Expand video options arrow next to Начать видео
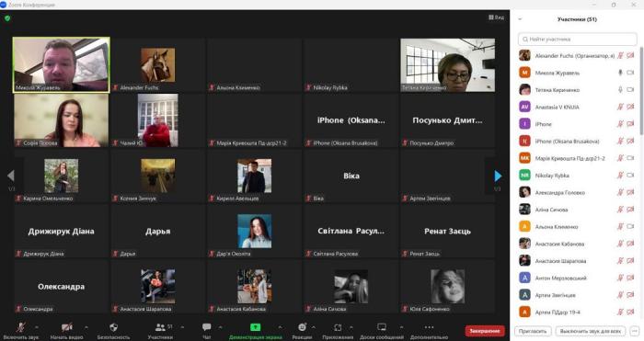 (86, 327)
